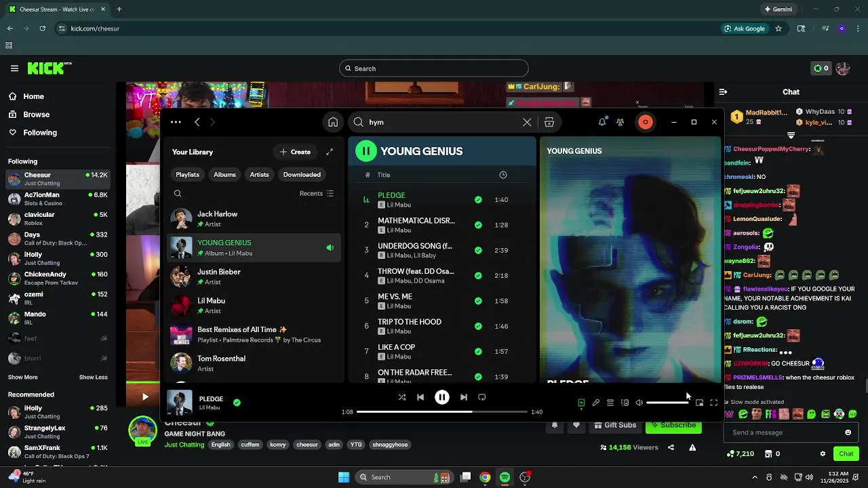Toggle the Now Playing view icon
The width and height of the screenshot is (868, 488).
pos(581,403)
